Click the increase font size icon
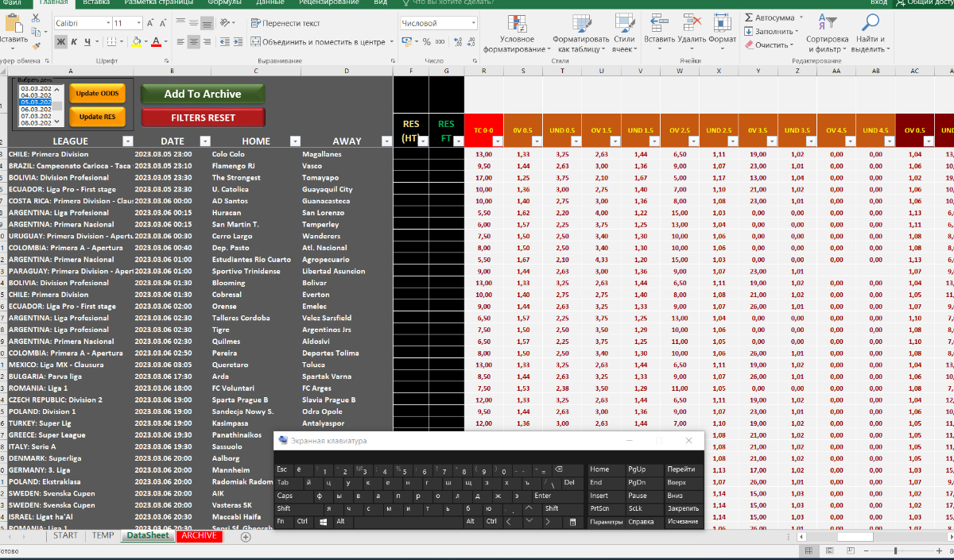 [150, 23]
